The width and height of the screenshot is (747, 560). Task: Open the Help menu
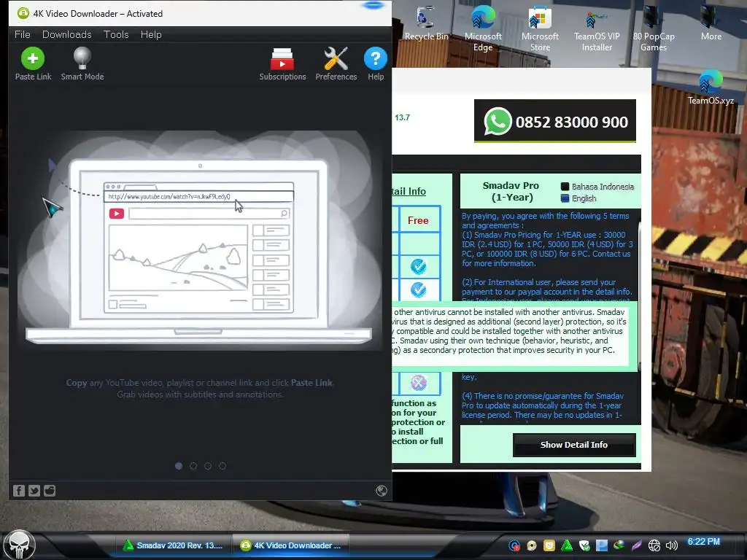[151, 34]
